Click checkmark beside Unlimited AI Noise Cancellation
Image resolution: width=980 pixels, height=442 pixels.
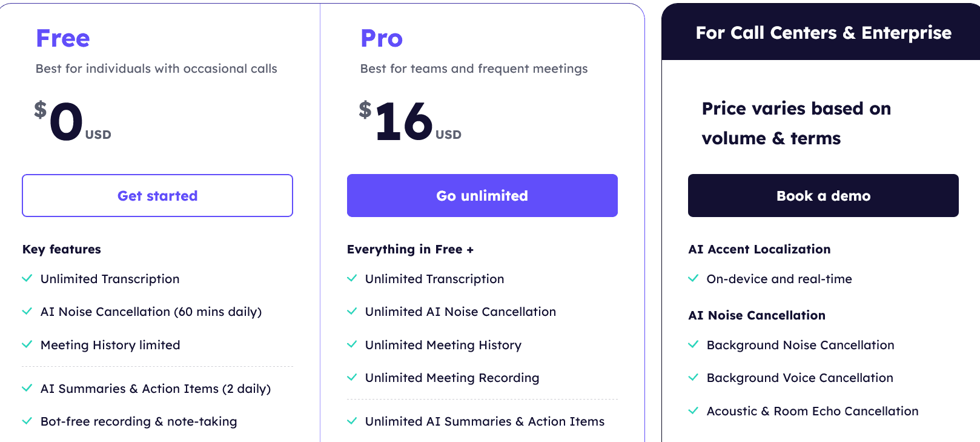click(352, 311)
